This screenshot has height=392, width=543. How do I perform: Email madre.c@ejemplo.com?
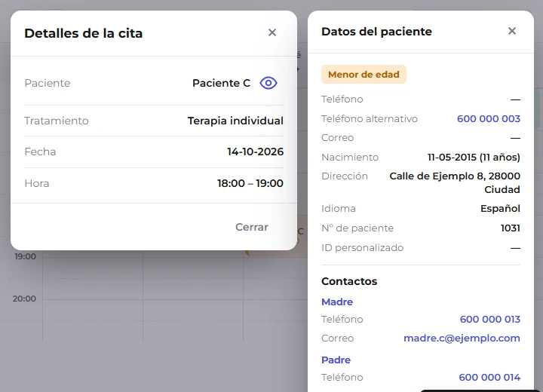click(462, 338)
